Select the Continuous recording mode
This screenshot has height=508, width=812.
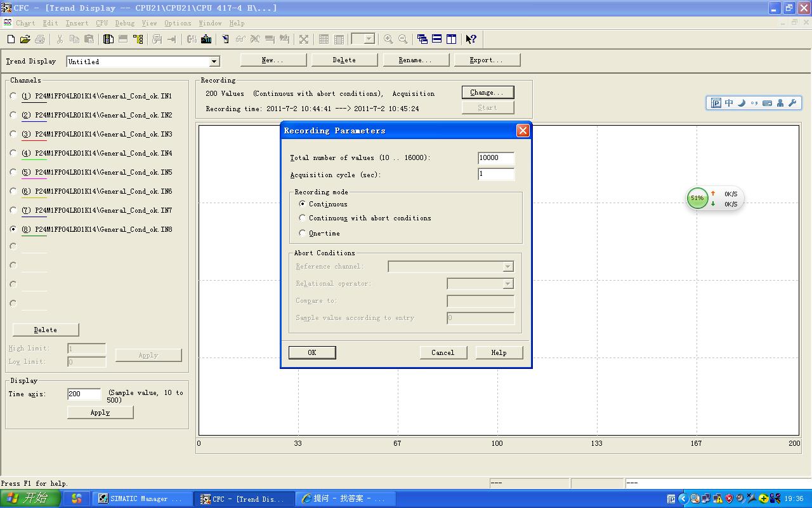tap(303, 204)
